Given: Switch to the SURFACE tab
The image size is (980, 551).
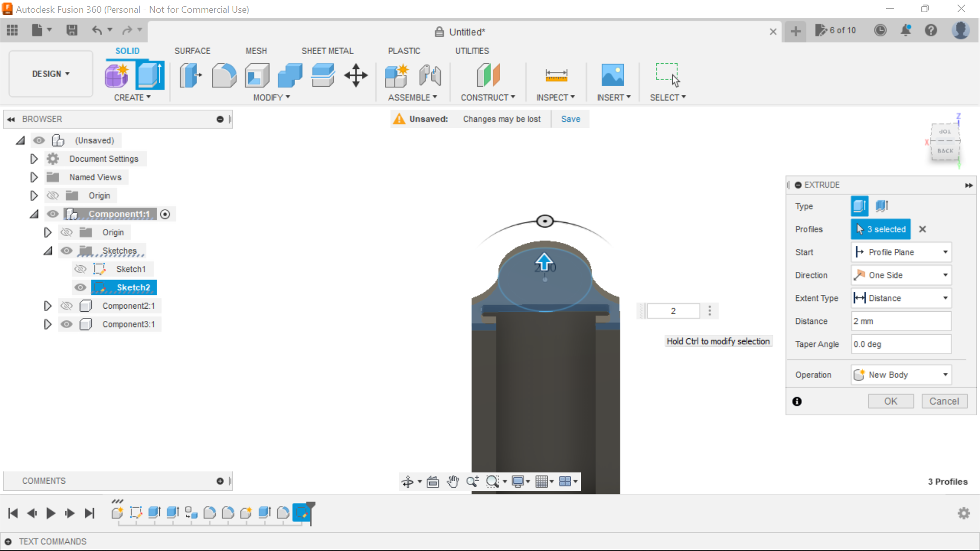Looking at the screenshot, I should point(192,51).
